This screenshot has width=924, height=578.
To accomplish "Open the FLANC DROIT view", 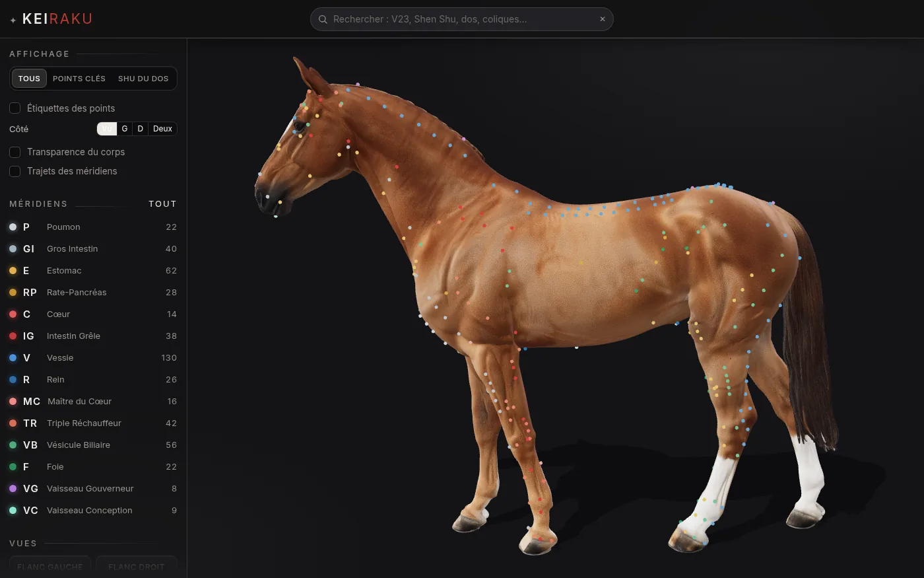I will tap(137, 566).
